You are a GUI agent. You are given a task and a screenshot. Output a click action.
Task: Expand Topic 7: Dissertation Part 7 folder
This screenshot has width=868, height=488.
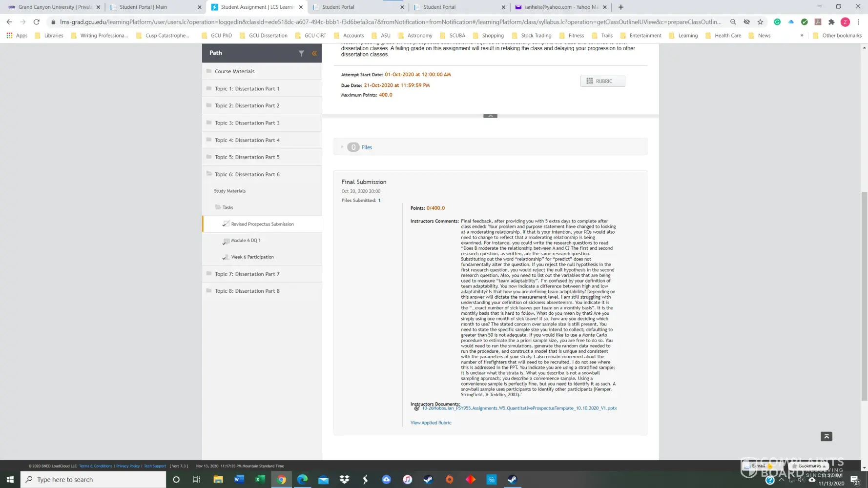[247, 274]
